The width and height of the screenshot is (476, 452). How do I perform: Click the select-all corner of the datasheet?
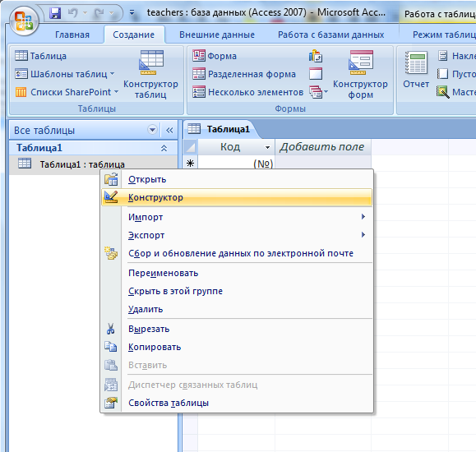pyautogui.click(x=191, y=147)
